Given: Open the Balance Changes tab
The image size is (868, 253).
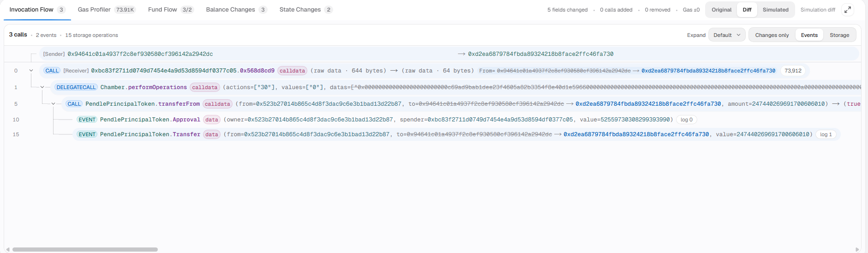Looking at the screenshot, I should coord(236,10).
